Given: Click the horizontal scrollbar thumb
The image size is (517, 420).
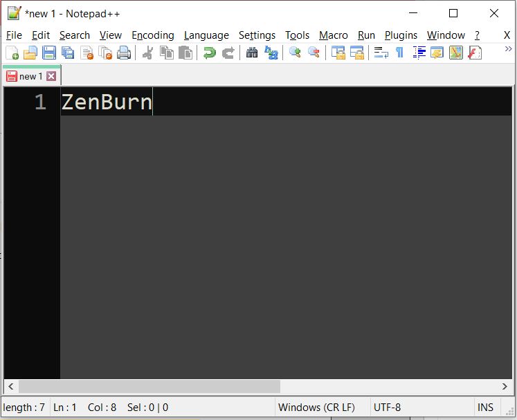Looking at the screenshot, I should [x=149, y=386].
